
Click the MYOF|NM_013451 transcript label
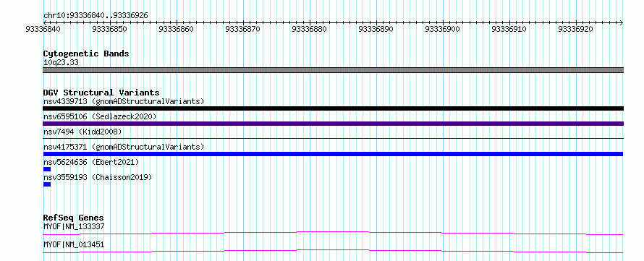coord(74,244)
